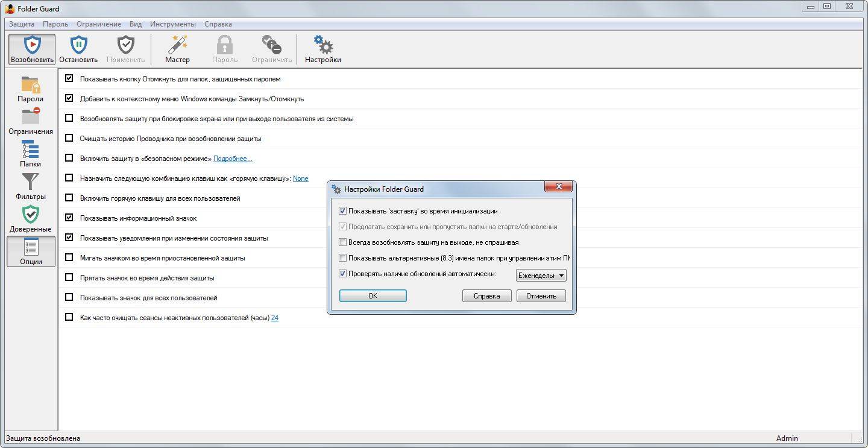The height and width of the screenshot is (448, 868).
Task: Open the Справка menu
Action: tap(218, 24)
